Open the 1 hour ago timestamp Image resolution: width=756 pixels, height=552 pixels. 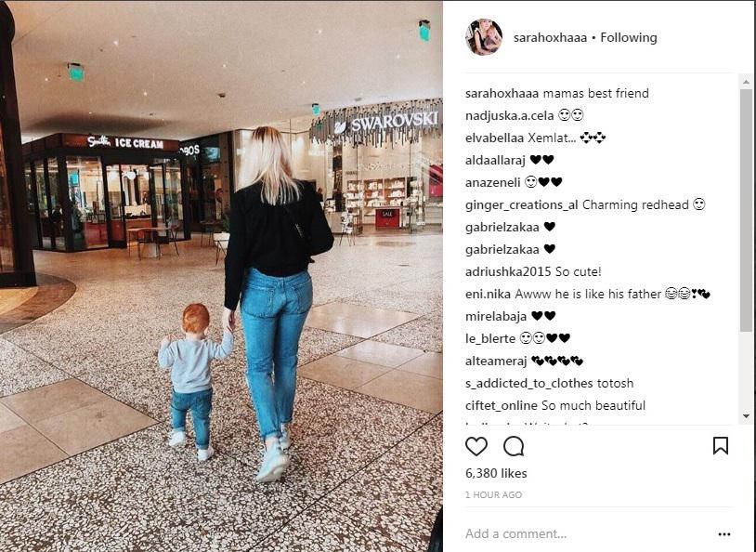click(493, 494)
